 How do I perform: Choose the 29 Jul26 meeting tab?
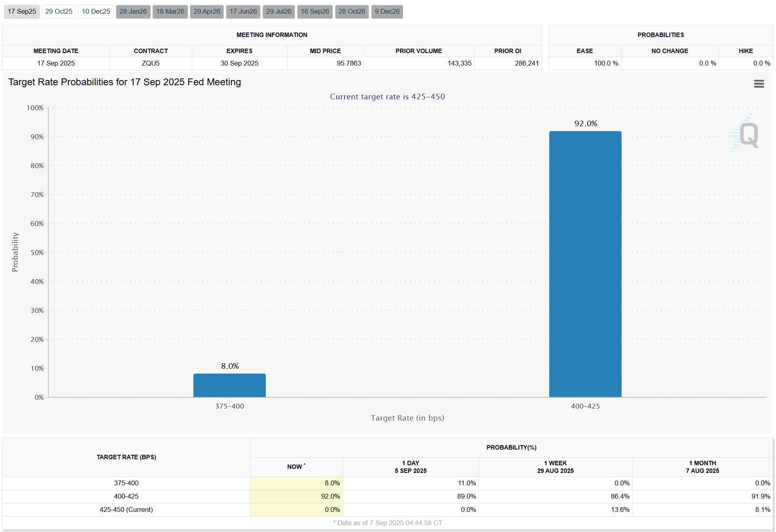279,11
